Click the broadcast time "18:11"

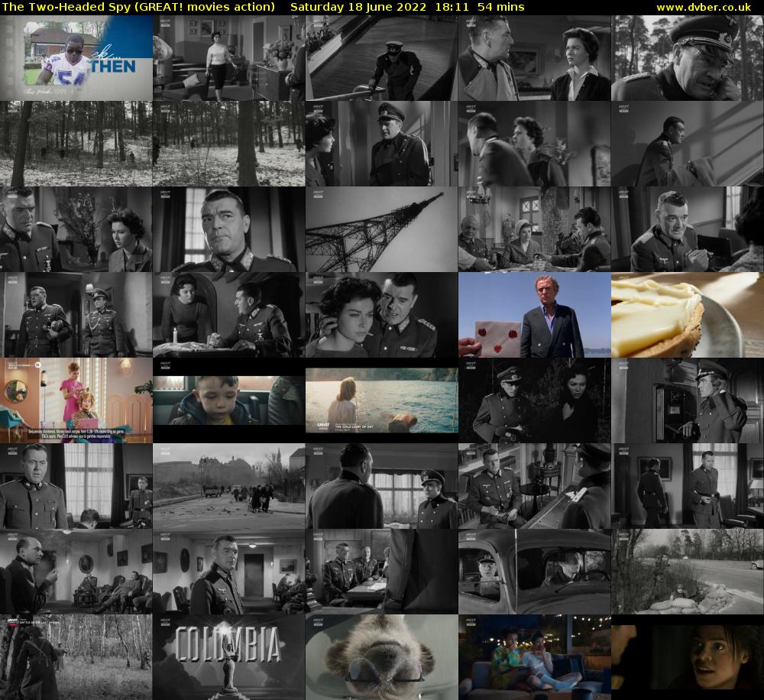tap(452, 8)
